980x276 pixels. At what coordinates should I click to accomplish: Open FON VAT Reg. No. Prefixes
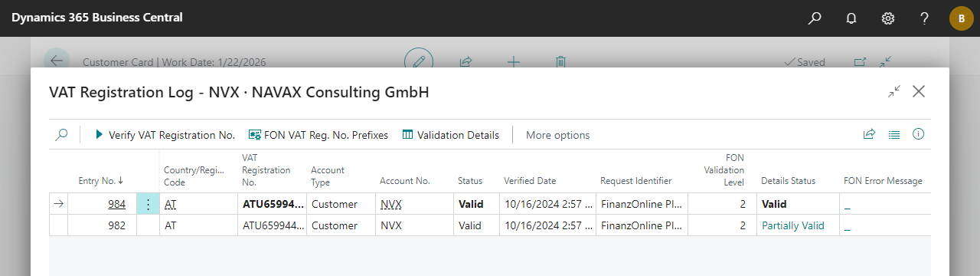318,135
